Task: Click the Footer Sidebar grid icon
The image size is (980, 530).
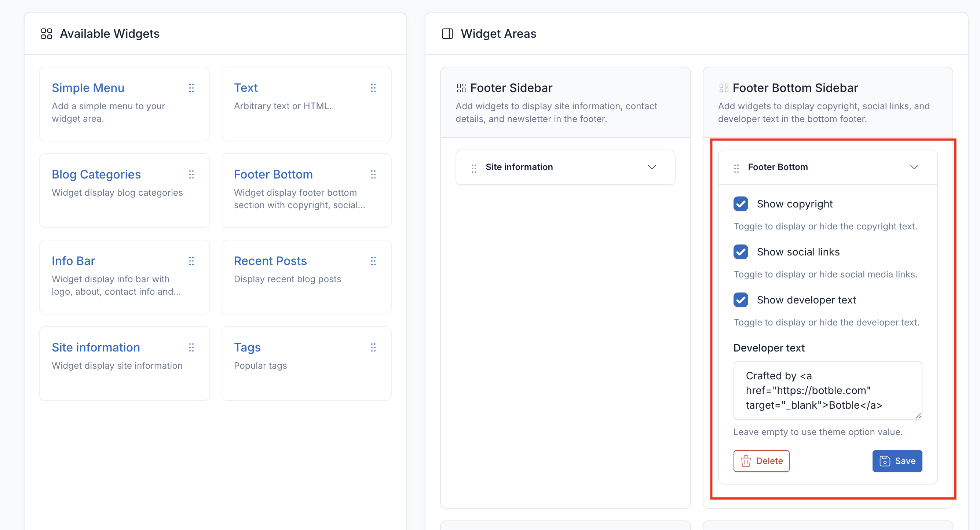Action: (461, 88)
